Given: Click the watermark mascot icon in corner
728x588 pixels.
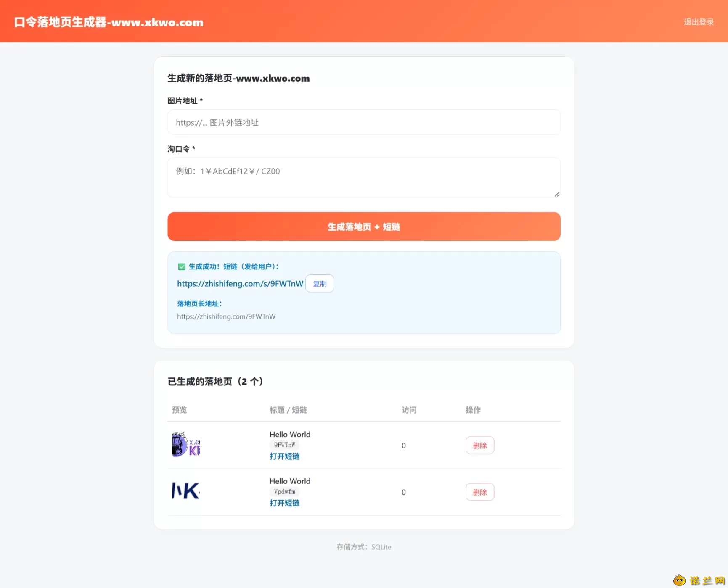Looking at the screenshot, I should pyautogui.click(x=679, y=580).
